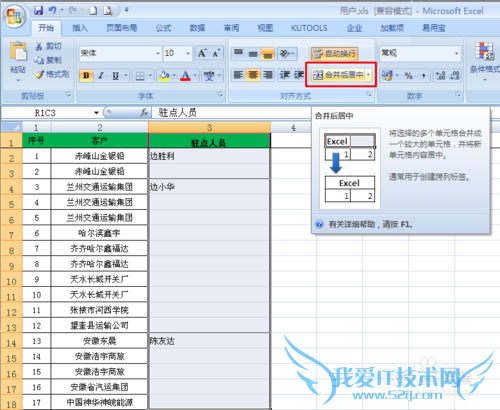
Task: Open font color dropdown arrow
Action: point(195,76)
